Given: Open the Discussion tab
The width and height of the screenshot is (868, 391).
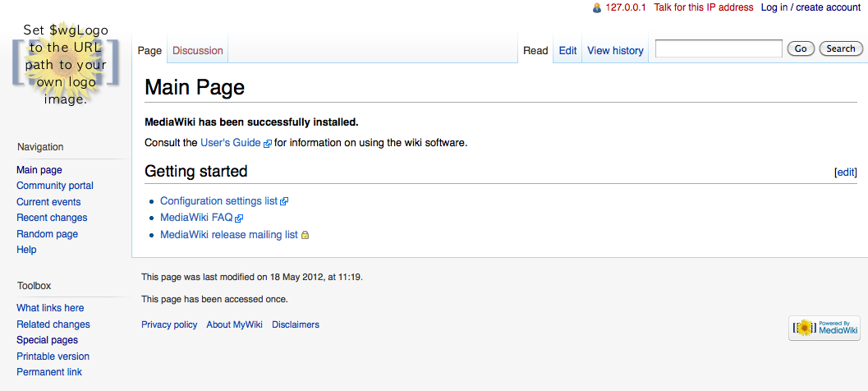Looking at the screenshot, I should (x=197, y=51).
